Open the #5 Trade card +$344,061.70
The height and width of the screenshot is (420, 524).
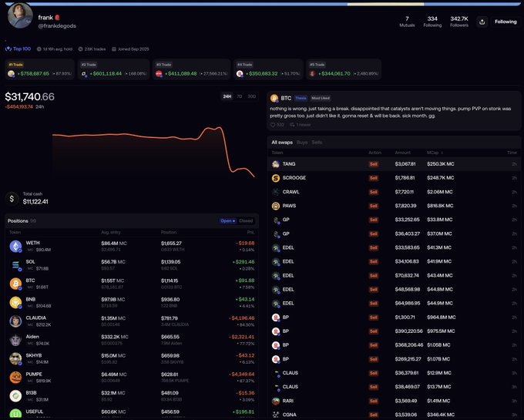[344, 69]
